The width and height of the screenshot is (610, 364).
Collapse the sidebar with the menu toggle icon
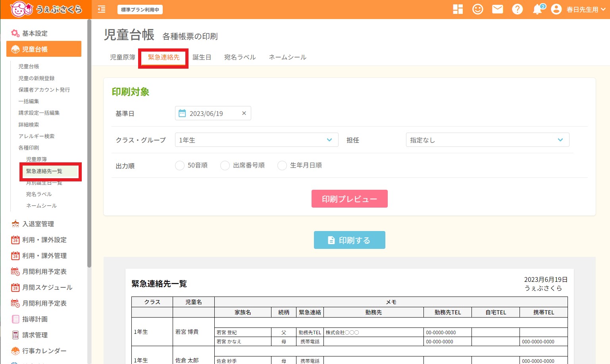pyautogui.click(x=102, y=9)
